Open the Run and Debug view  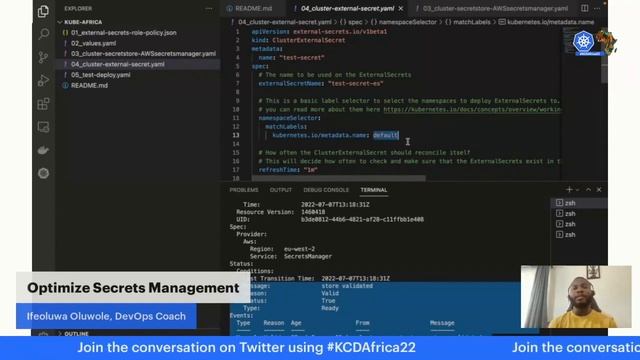point(43,80)
